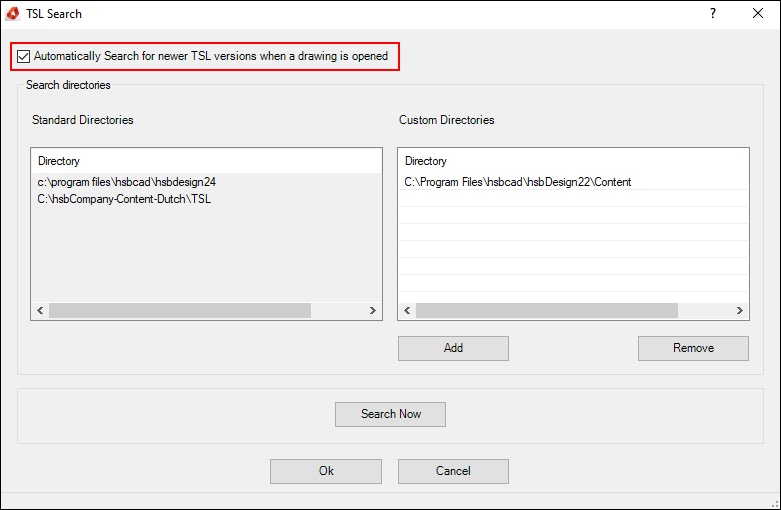This screenshot has height=510, width=781.
Task: Click Custom Directories horizontal scrollbar thumb
Action: (x=547, y=310)
